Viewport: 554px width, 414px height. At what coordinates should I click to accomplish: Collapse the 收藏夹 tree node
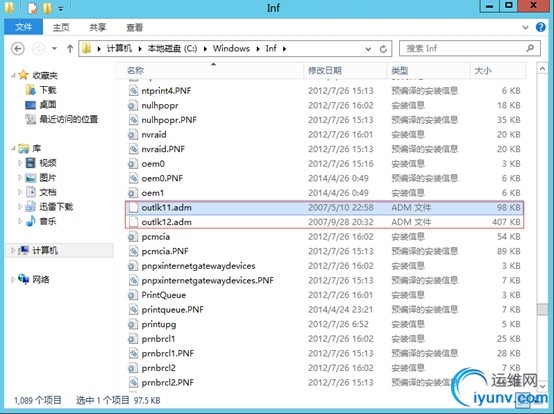click(13, 75)
